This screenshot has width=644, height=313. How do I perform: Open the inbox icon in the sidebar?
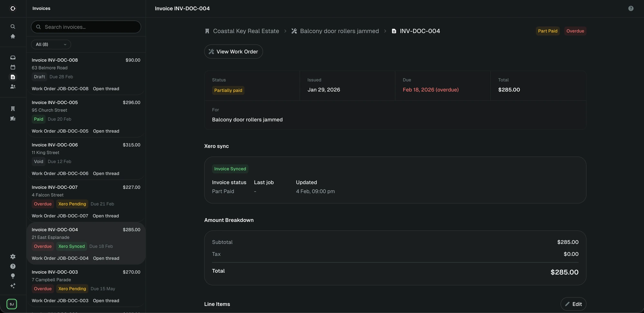coord(13,58)
